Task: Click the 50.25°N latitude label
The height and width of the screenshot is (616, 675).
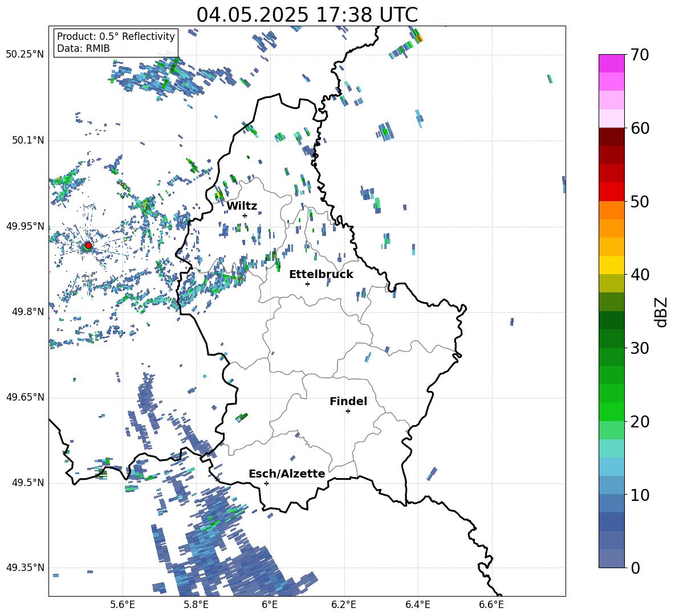Action: [25, 55]
